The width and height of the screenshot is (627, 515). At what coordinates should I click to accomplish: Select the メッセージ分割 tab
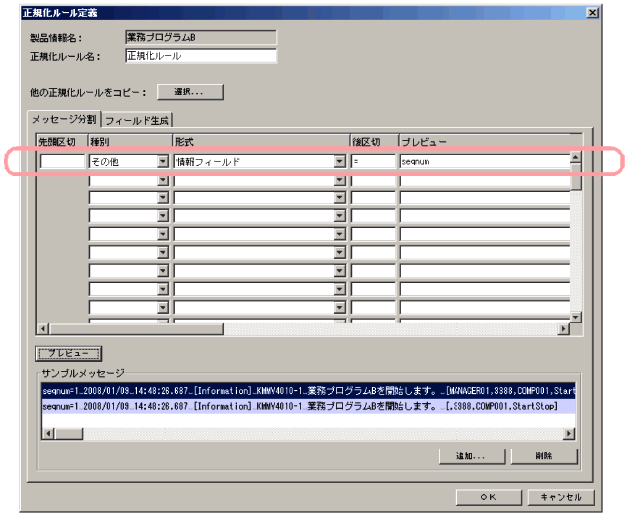(66, 119)
